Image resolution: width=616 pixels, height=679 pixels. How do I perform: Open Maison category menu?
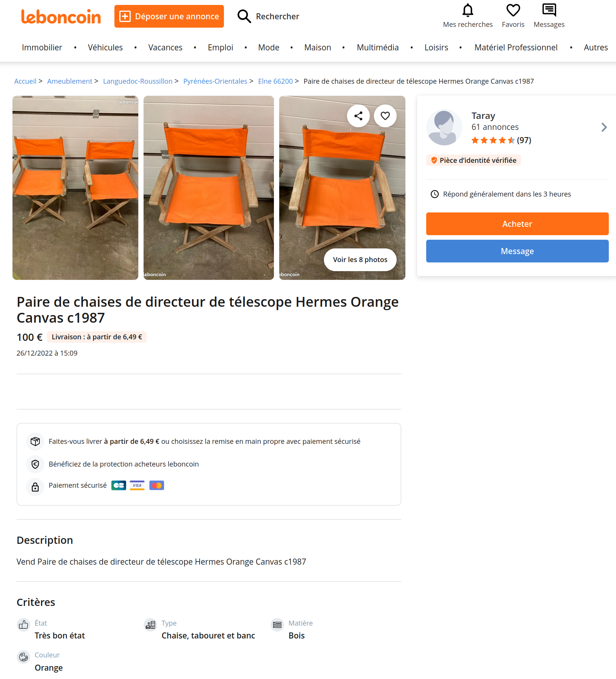[317, 47]
